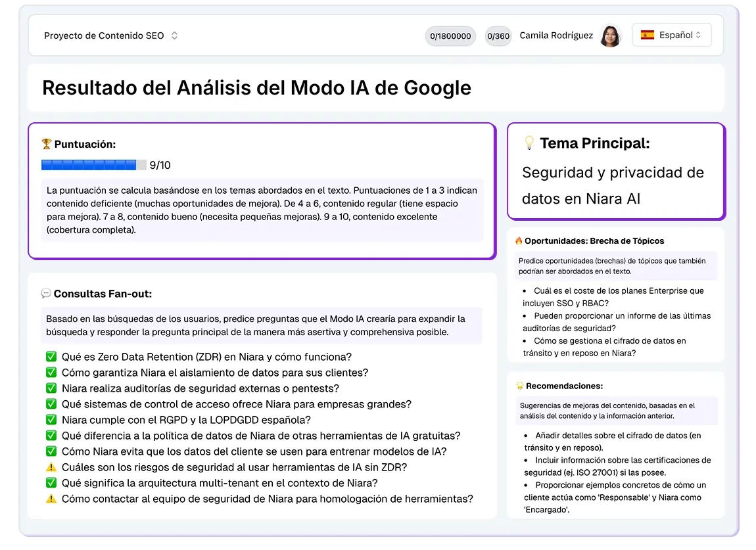This screenshot has height=550, width=756.
Task: Click the page title Resultado del Análisis del Modo IA
Action: [256, 88]
